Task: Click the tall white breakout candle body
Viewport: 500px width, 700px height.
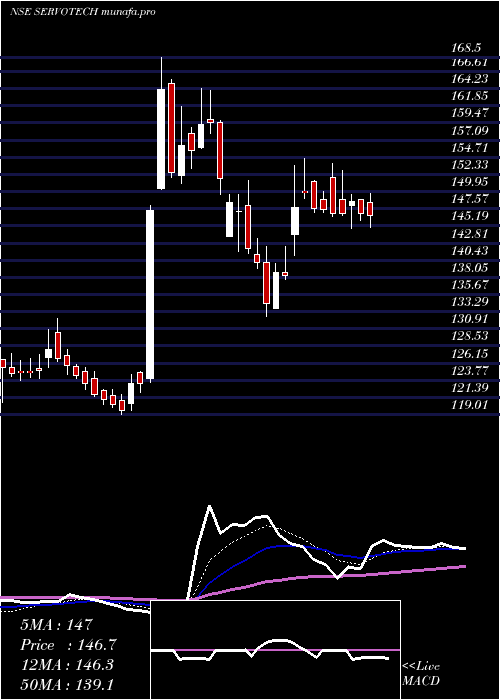Action: click(x=150, y=295)
